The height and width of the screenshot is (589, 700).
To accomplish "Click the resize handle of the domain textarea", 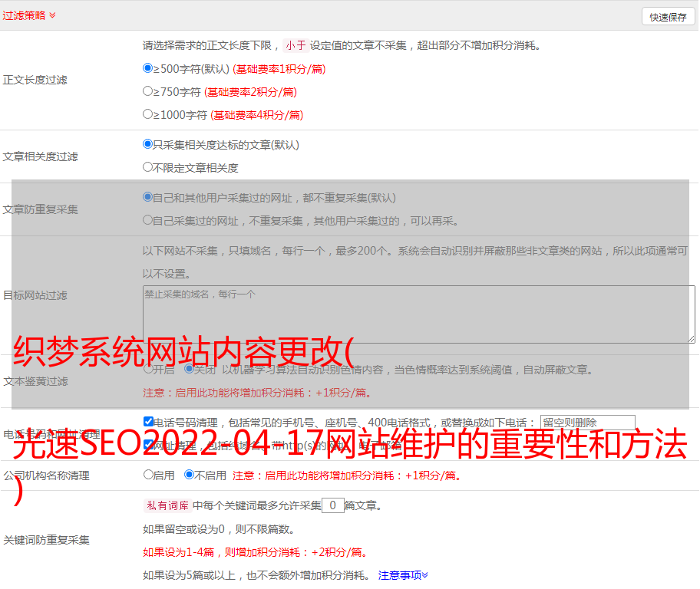I will [691, 340].
